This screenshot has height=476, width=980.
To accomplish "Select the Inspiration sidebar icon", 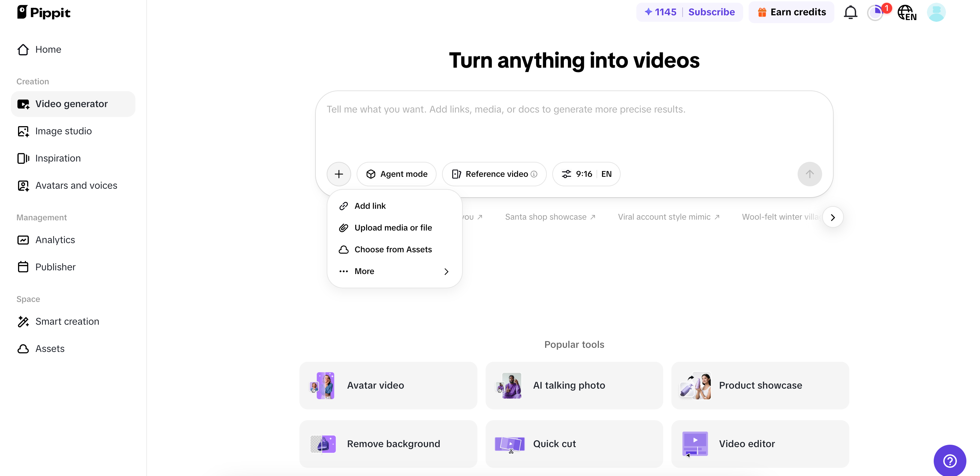I will pyautogui.click(x=23, y=158).
